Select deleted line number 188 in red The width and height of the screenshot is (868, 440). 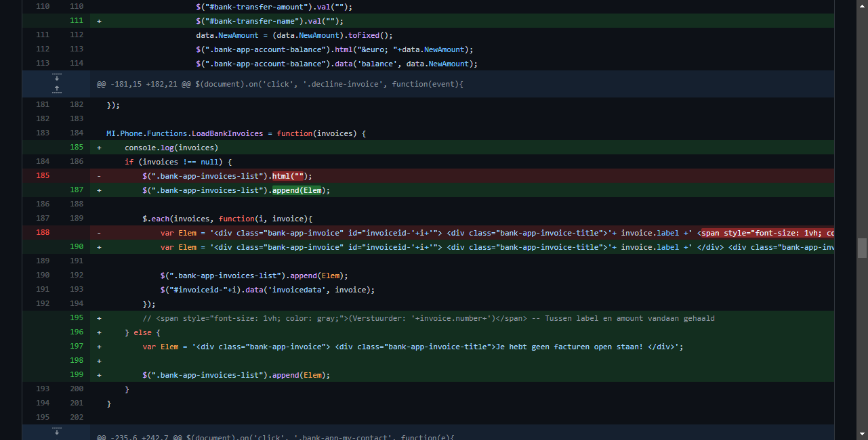pyautogui.click(x=42, y=233)
